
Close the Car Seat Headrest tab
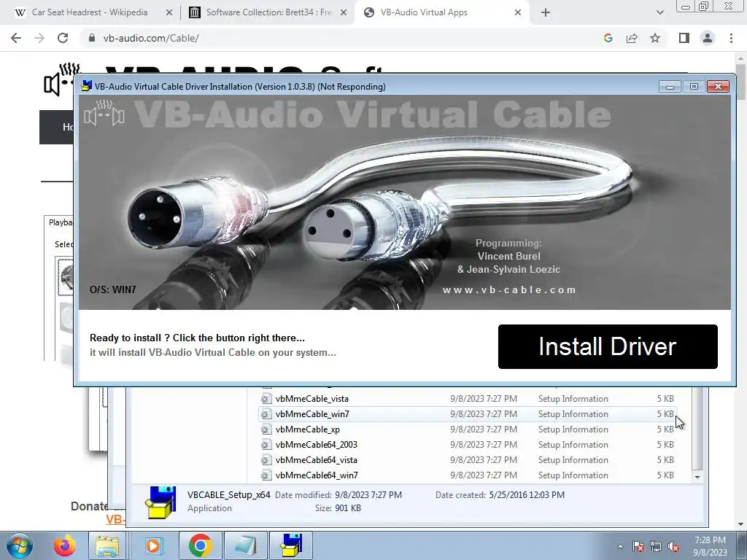tap(169, 13)
